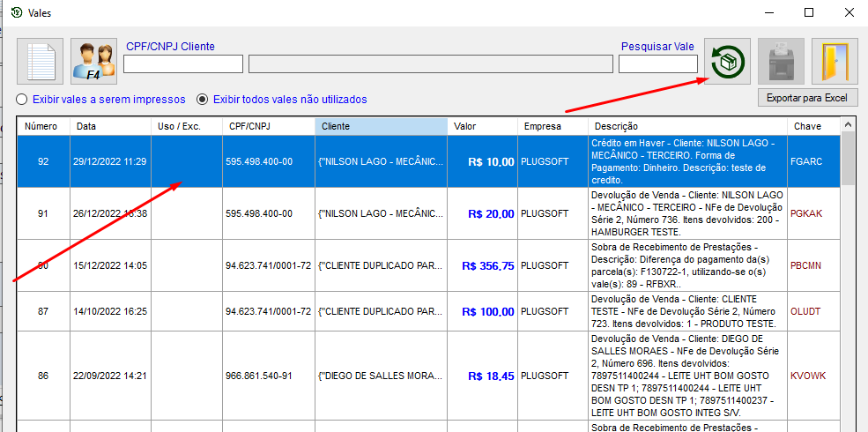Click the CPF/CNPJ column header
This screenshot has height=432, width=868.
[x=269, y=126]
